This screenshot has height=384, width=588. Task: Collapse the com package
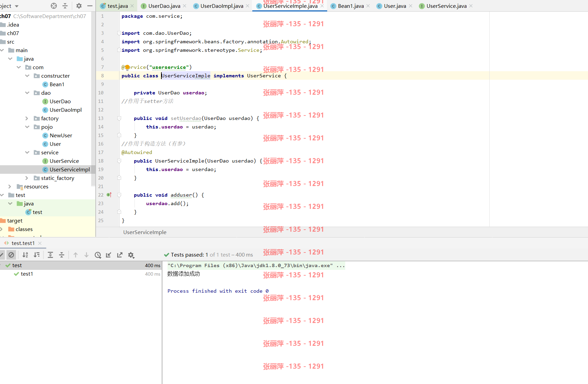[x=19, y=67]
